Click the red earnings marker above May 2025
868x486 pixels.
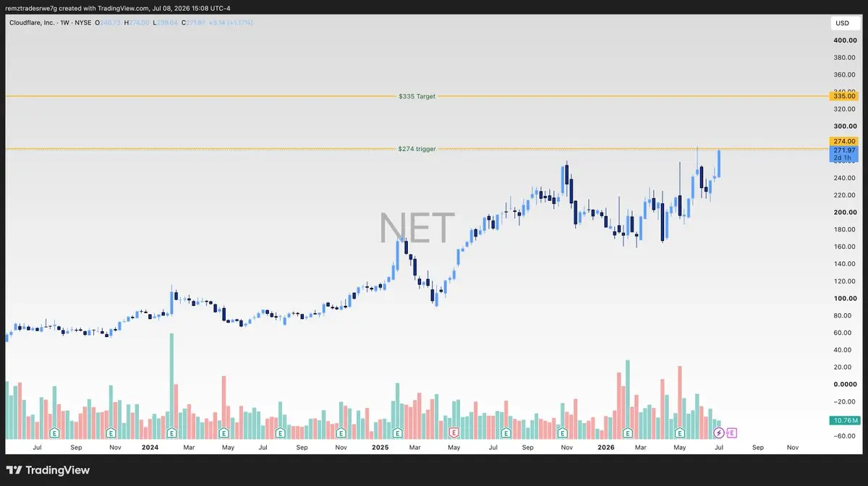(x=454, y=432)
